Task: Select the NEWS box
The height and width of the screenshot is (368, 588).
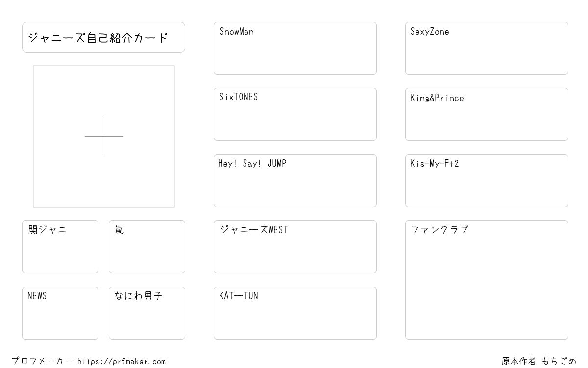Action: tap(60, 313)
